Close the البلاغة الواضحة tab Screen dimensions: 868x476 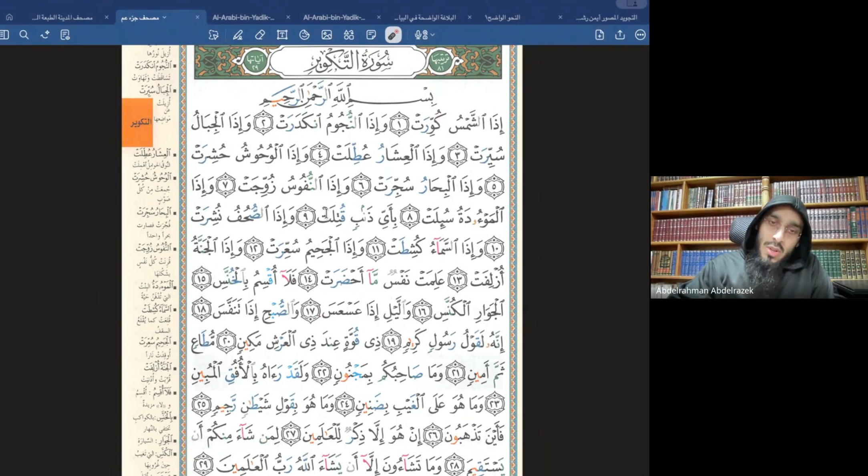click(x=470, y=17)
